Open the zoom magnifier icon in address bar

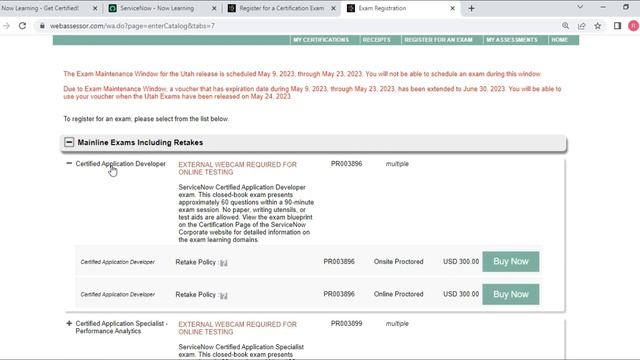565,26
